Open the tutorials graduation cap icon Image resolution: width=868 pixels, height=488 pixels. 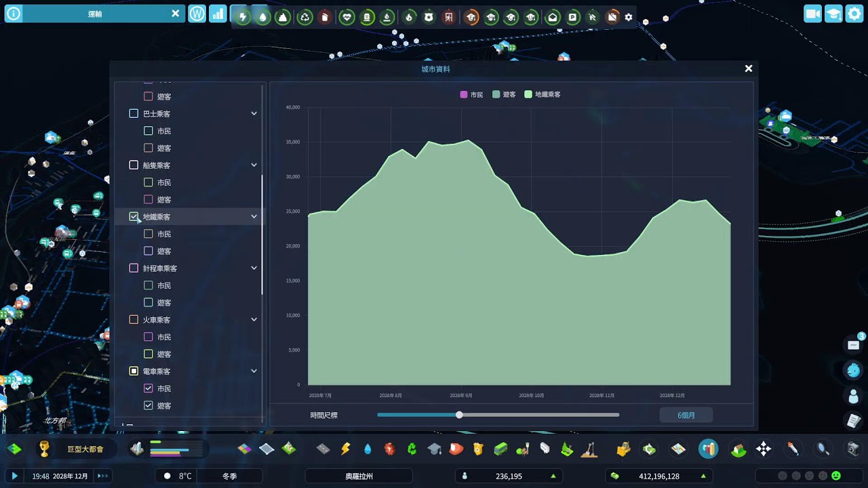(833, 14)
